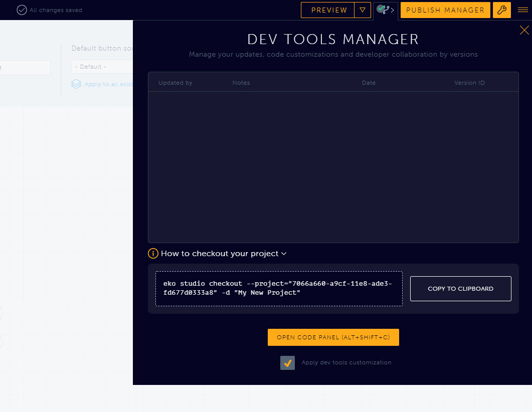Click the Dev Tools Manager title
Screen dimensions: 532x412
[333, 39]
